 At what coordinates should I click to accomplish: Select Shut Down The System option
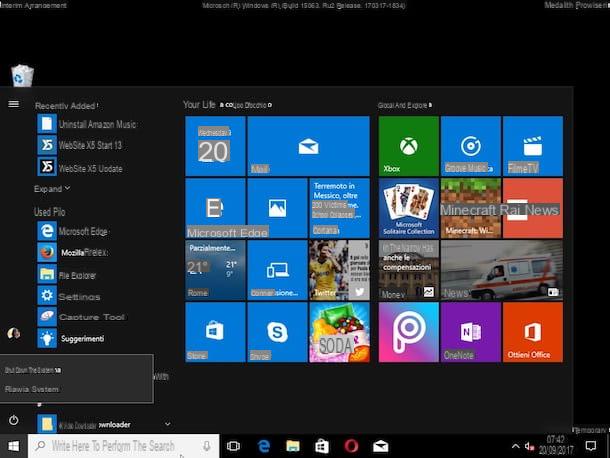pos(77,370)
